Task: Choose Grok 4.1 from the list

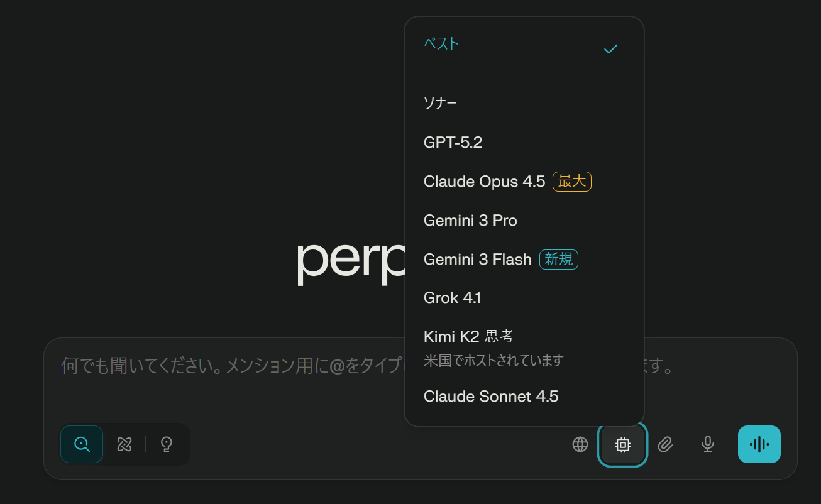Action: click(452, 297)
